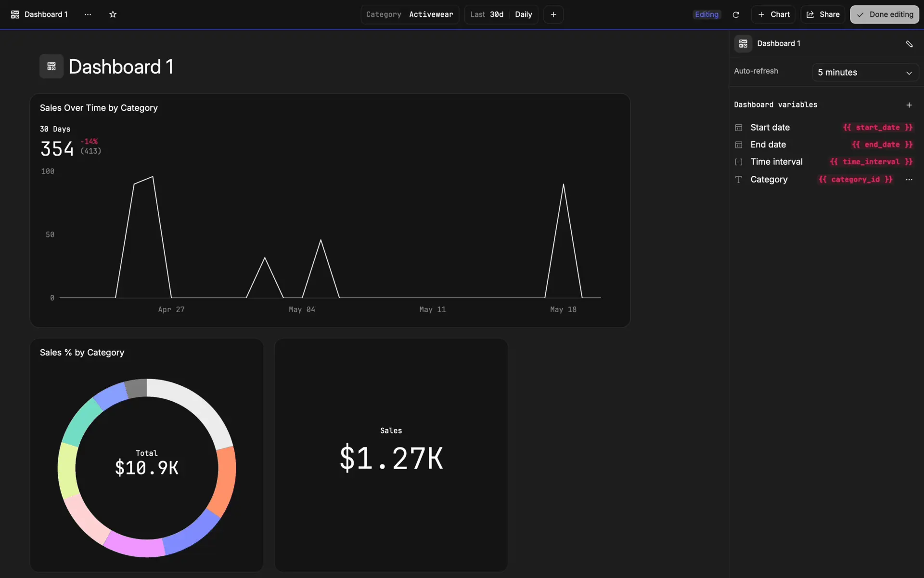
Task: Click the dashboard icon next to the main title
Action: [51, 66]
